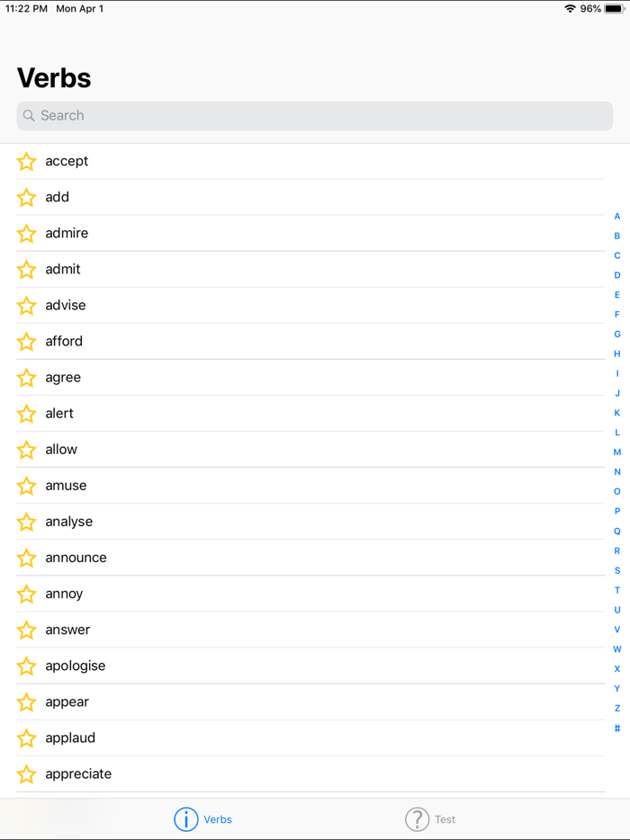The height and width of the screenshot is (840, 630).
Task: Toggle apologise as a starred verb
Action: [x=26, y=666]
